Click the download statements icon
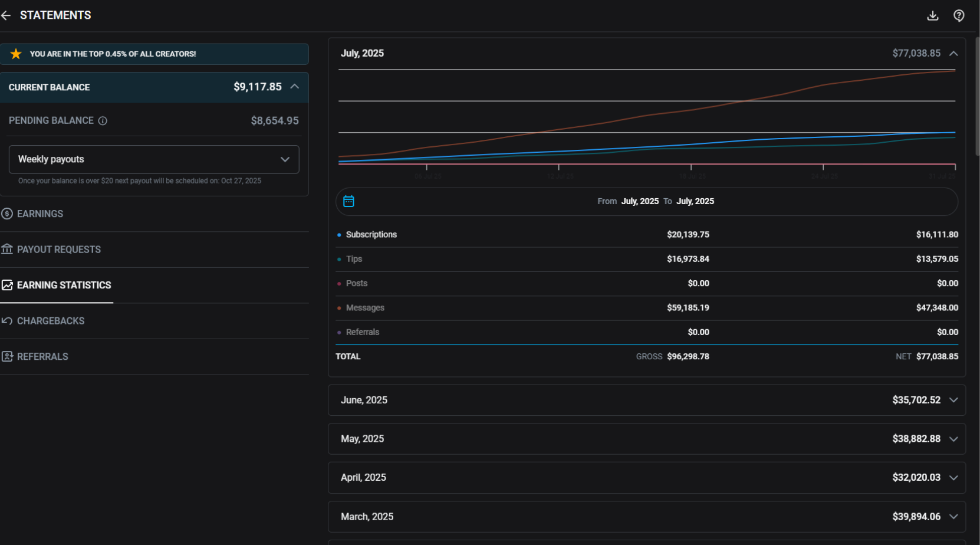Screen dimensions: 980x545 pos(933,15)
